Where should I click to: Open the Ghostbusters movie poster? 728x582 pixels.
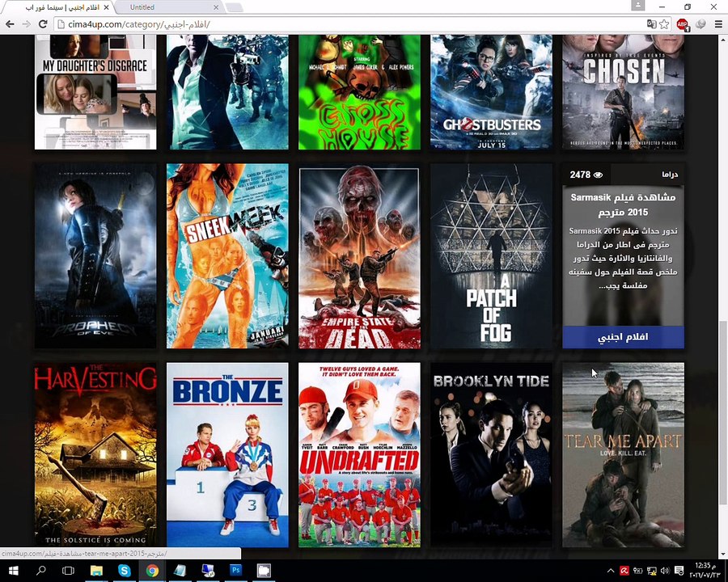coord(491,92)
